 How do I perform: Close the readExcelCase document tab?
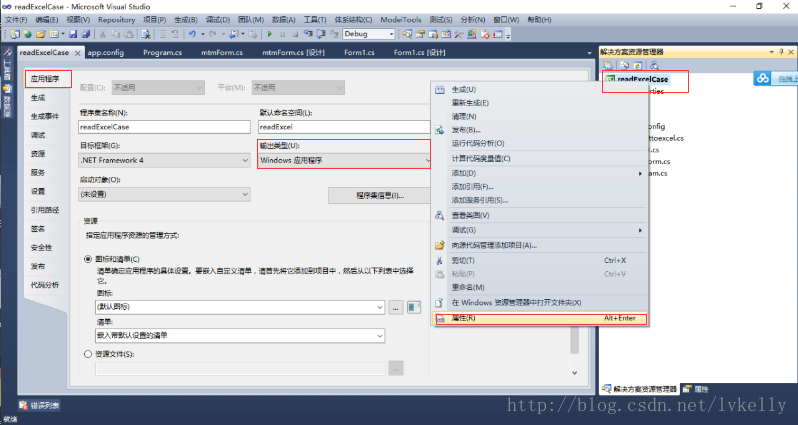77,53
